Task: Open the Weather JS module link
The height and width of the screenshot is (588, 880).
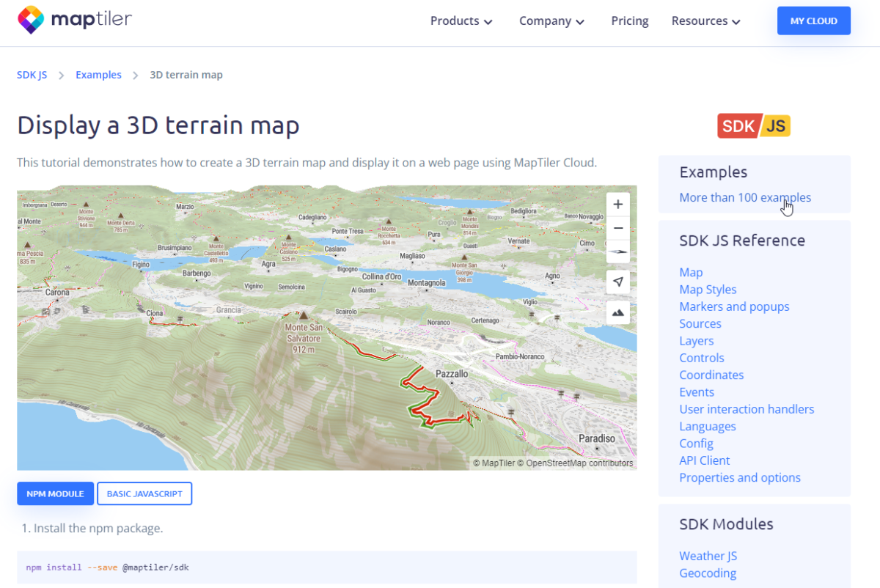Action: click(x=708, y=555)
